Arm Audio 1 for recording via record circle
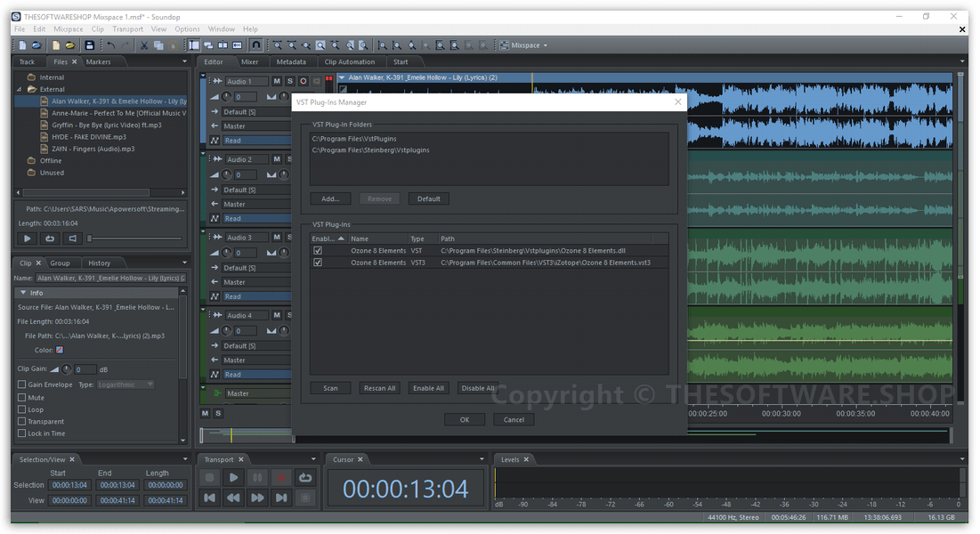 coord(303,81)
